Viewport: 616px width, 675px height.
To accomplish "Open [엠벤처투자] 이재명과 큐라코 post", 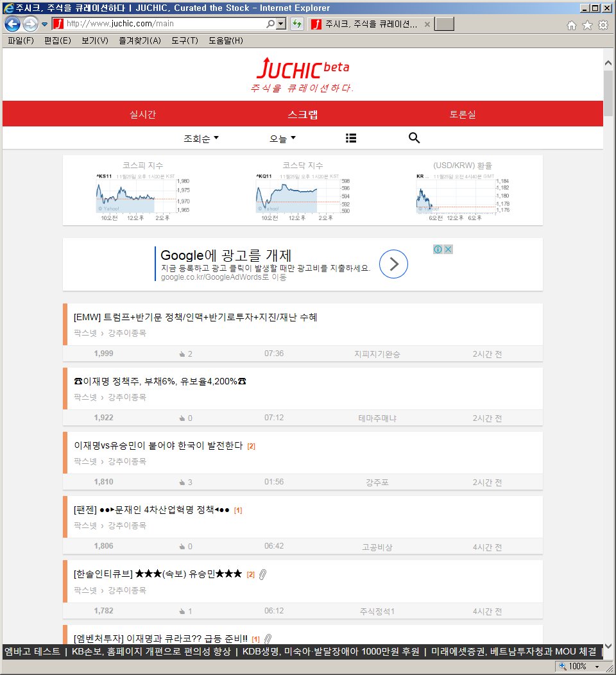I will coord(160,638).
